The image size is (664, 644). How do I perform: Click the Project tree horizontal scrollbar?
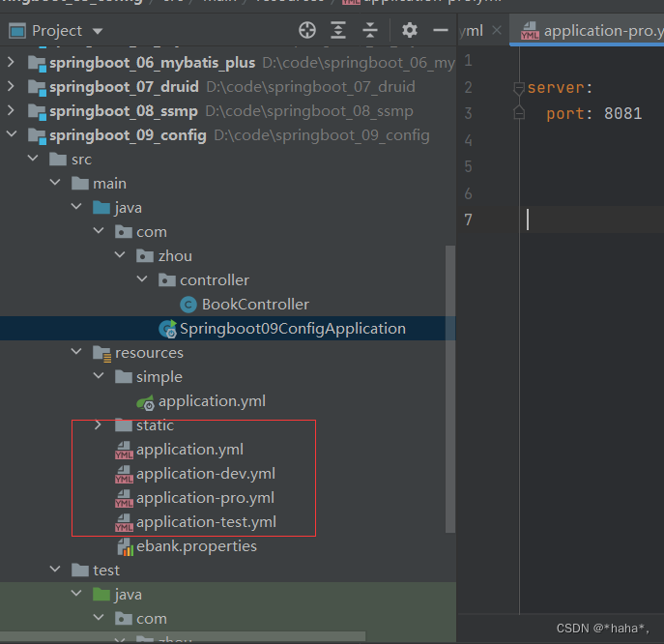183,635
